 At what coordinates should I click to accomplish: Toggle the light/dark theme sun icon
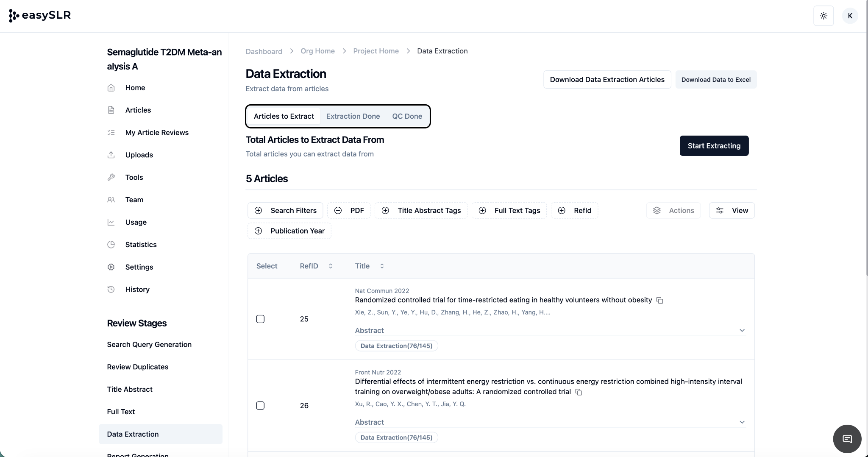click(x=823, y=16)
